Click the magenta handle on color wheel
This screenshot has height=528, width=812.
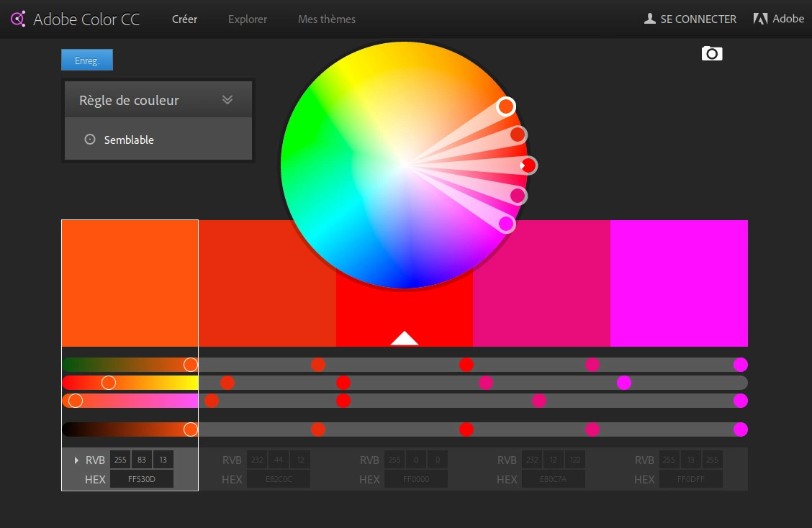pos(507,224)
